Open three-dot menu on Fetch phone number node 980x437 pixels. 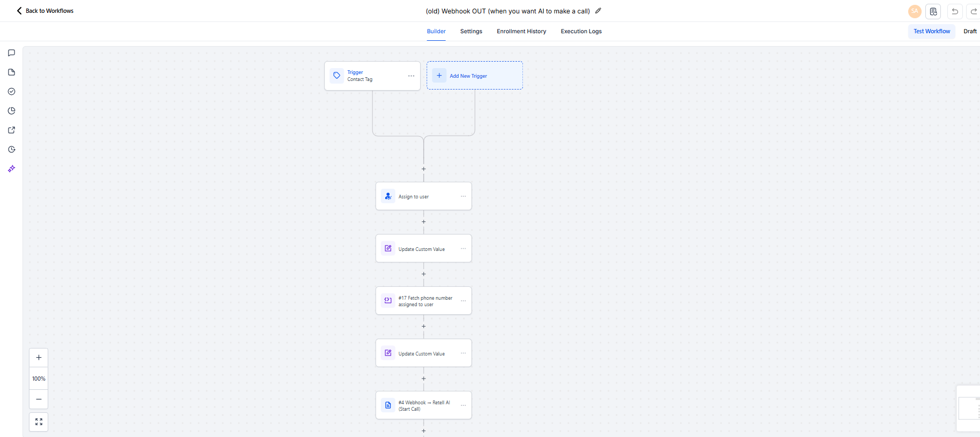pos(463,301)
